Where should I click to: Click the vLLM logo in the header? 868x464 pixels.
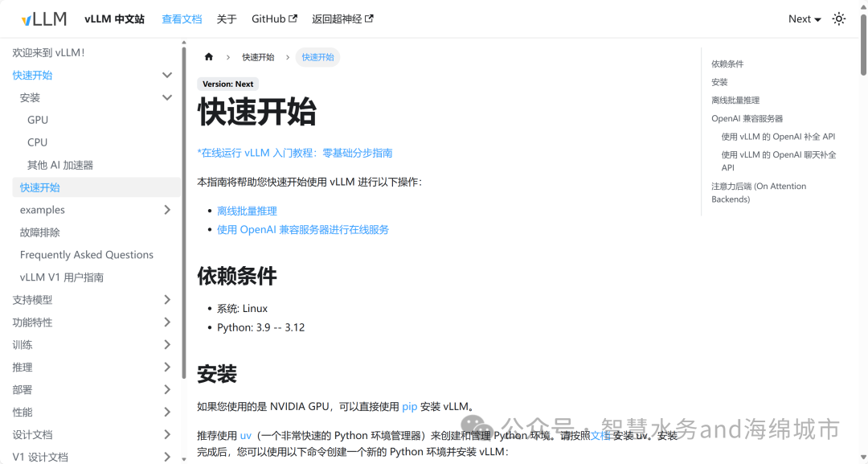pyautogui.click(x=43, y=18)
